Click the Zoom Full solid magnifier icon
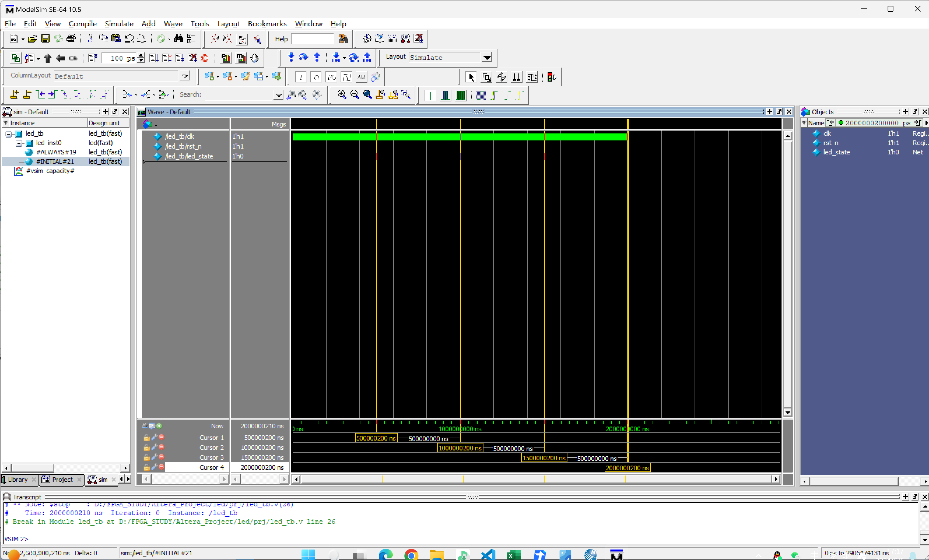Screen dimensions: 929x560 point(367,95)
